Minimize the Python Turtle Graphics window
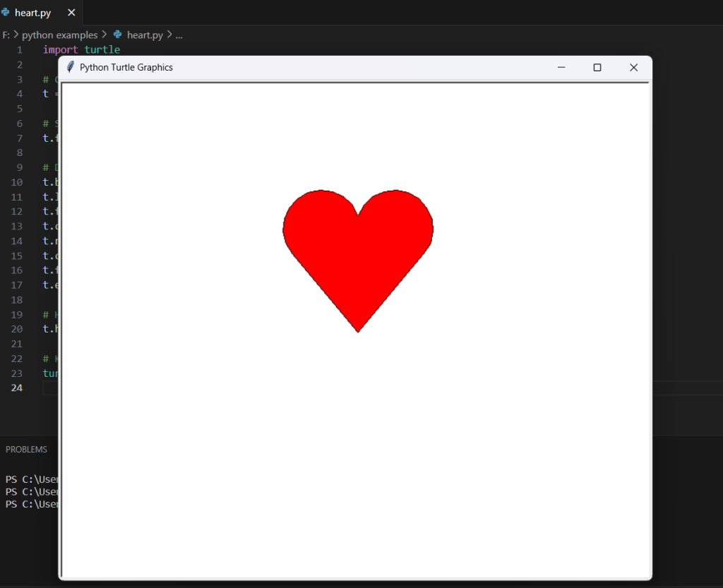723x588 pixels. pos(561,67)
